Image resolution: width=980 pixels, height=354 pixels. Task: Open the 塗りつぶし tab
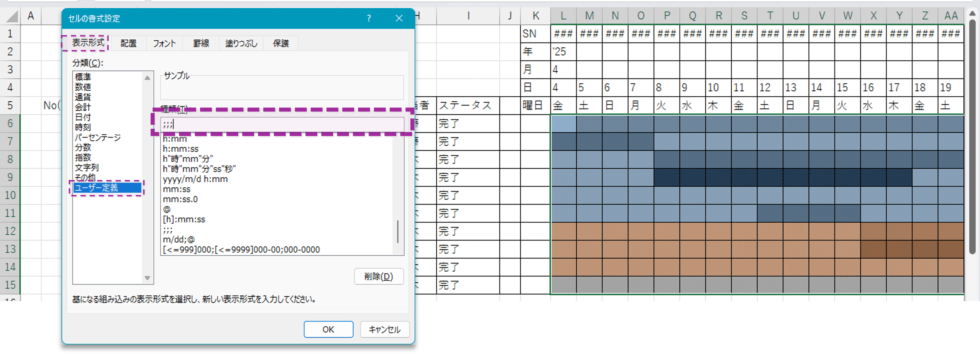click(x=241, y=43)
